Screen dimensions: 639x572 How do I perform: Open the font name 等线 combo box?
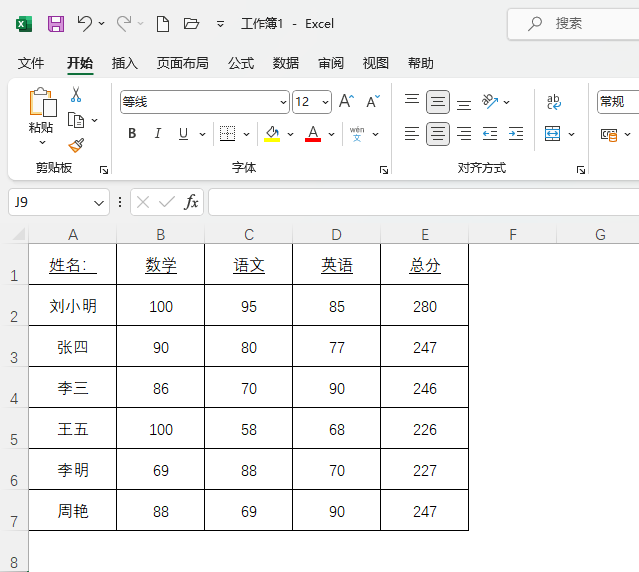coord(205,102)
